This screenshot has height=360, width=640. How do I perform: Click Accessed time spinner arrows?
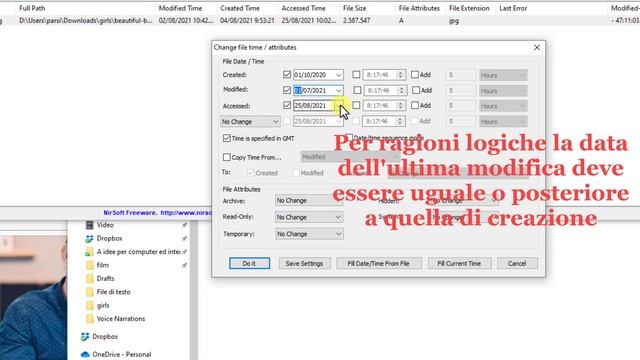click(x=400, y=106)
